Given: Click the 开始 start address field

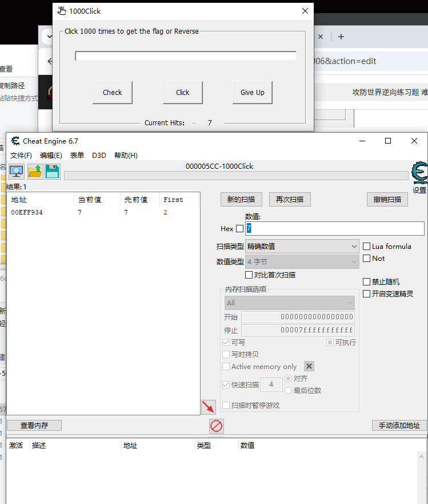Looking at the screenshot, I should click(298, 317).
